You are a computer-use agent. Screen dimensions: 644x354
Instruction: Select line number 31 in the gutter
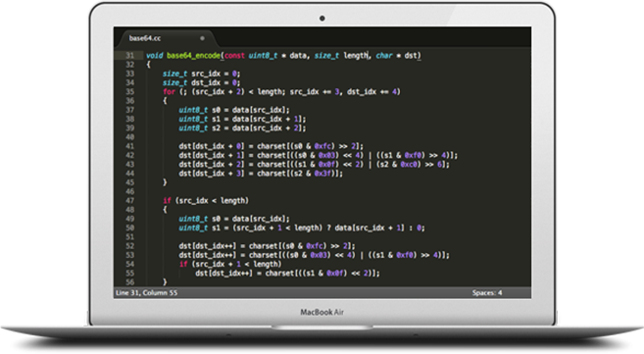tap(130, 56)
